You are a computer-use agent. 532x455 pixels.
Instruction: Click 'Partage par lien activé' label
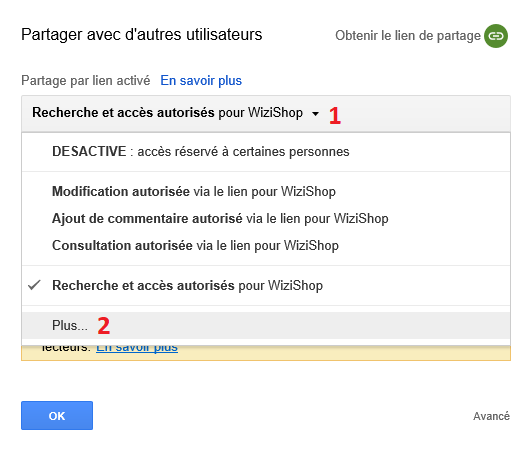[86, 81]
